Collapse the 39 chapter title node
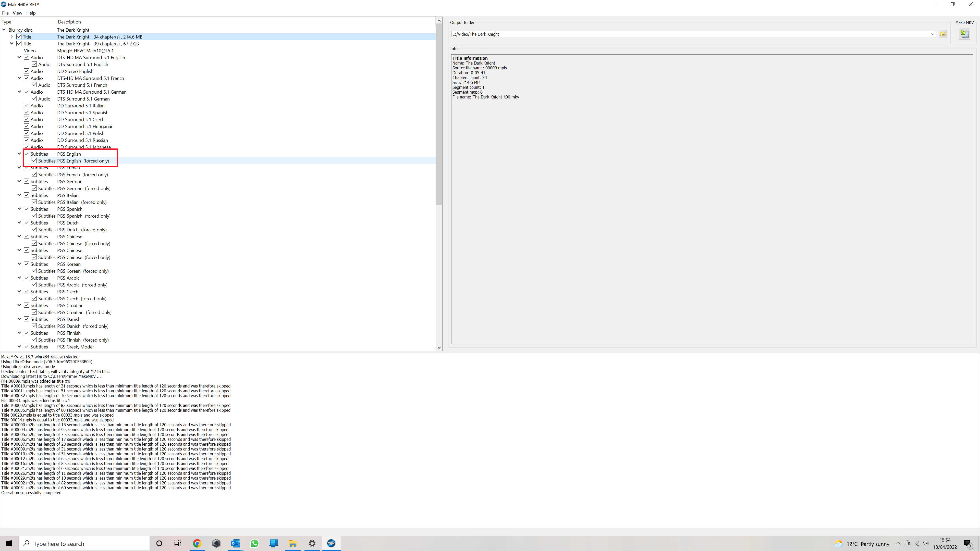Viewport: 980px width, 551px height. tap(12, 44)
